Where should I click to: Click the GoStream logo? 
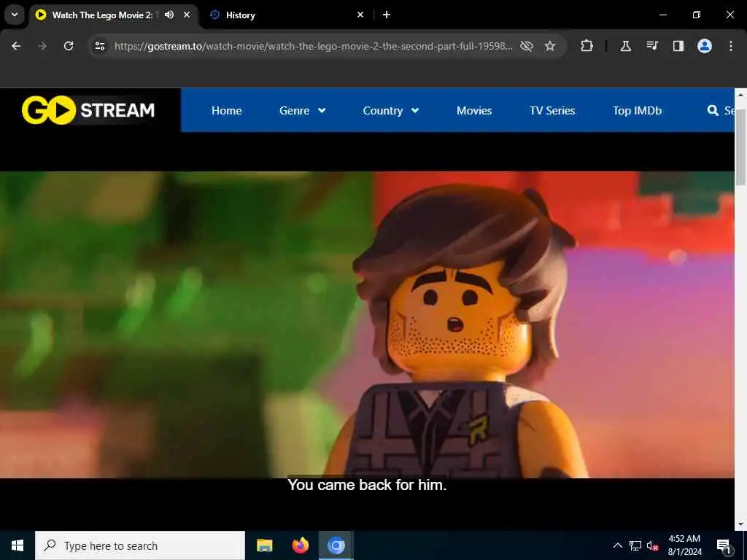(x=88, y=110)
